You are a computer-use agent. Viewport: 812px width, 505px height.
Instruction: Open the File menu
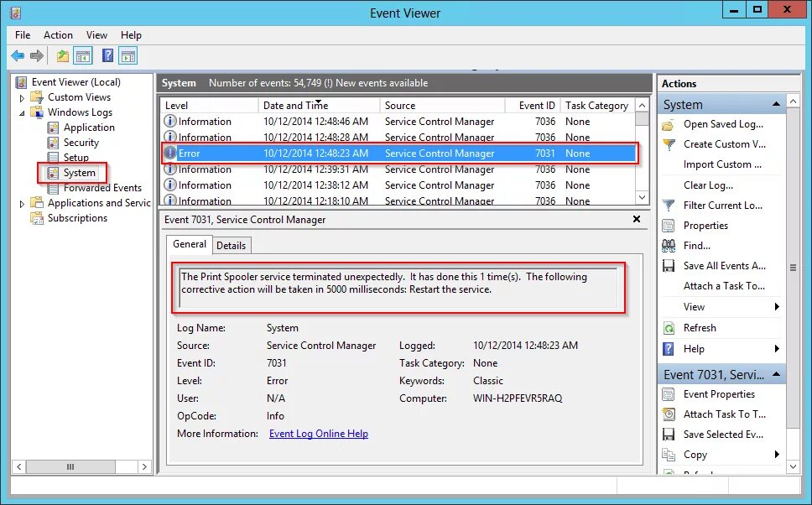coord(23,34)
